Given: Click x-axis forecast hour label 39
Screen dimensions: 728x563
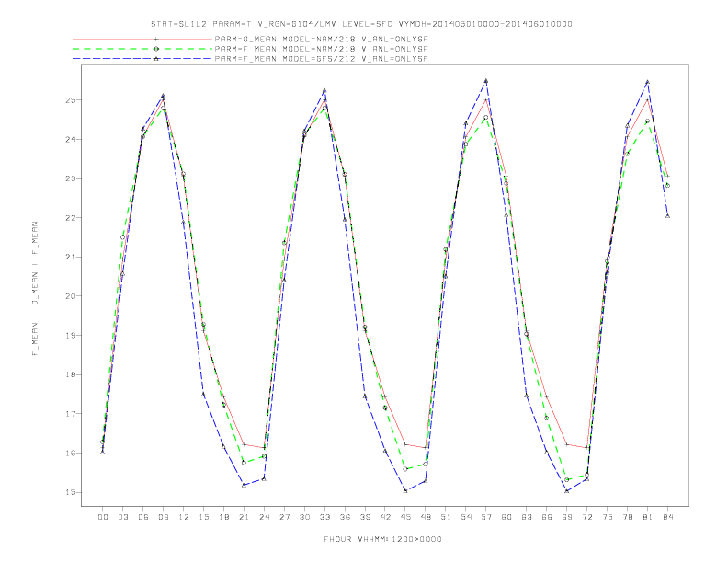Looking at the screenshot, I should click(365, 517).
